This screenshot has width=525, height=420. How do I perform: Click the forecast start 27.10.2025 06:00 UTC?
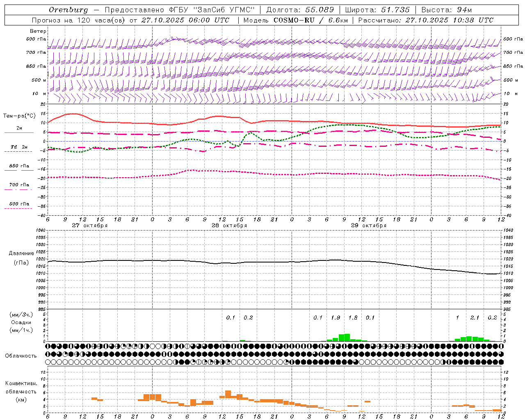coord(185,20)
